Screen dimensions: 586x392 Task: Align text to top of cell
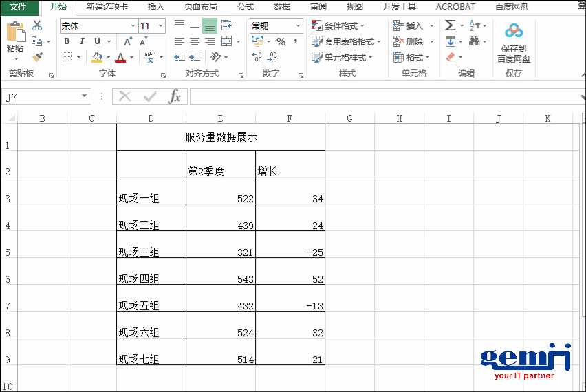180,25
